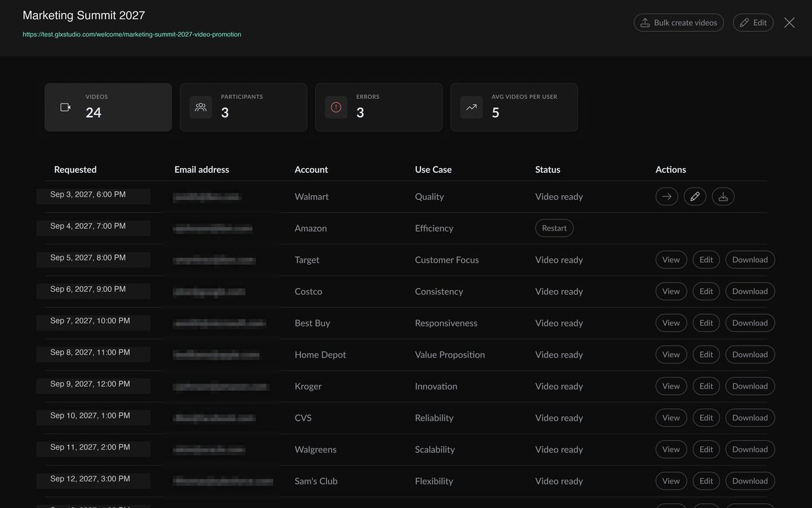Download the Costco video
This screenshot has height=508, width=812.
(x=750, y=291)
